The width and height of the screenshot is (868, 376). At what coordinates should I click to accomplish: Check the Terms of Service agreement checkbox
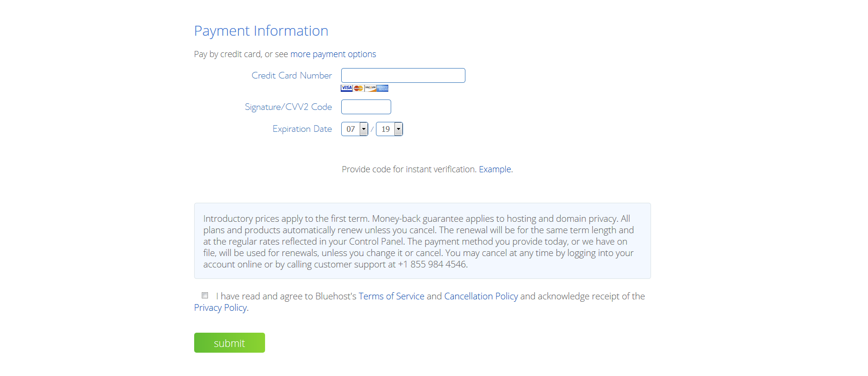[x=205, y=296]
